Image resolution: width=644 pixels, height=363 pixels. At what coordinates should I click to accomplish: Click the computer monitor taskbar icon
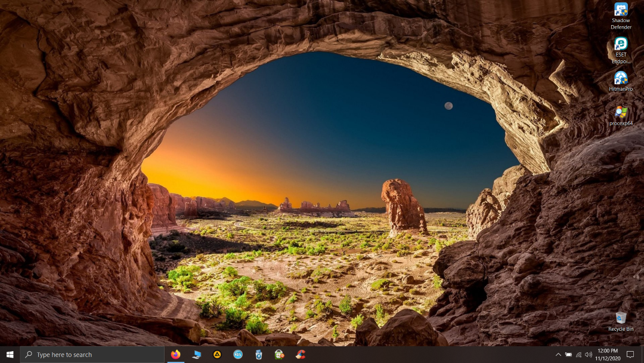196,355
